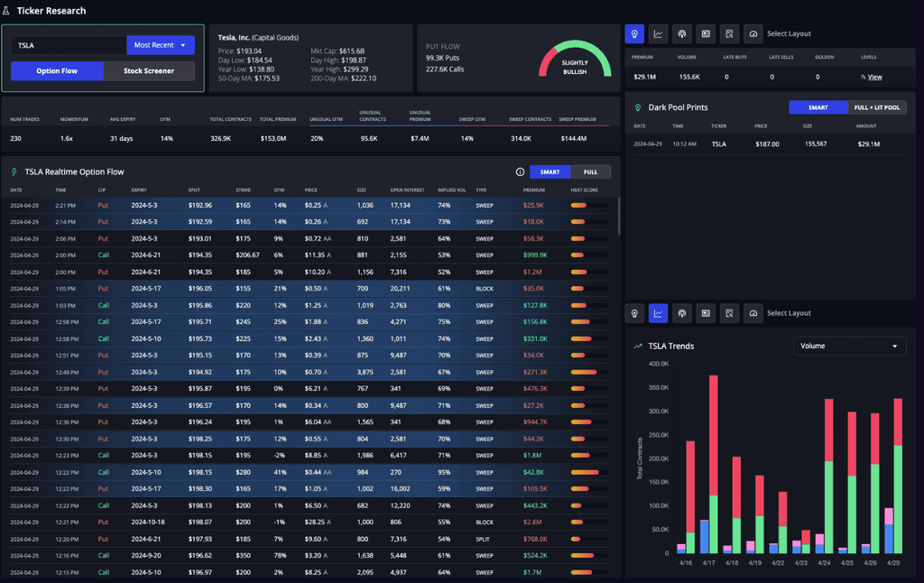Click the 155,567 dark pool print size
Screen dimensions: 924x583
pos(816,144)
